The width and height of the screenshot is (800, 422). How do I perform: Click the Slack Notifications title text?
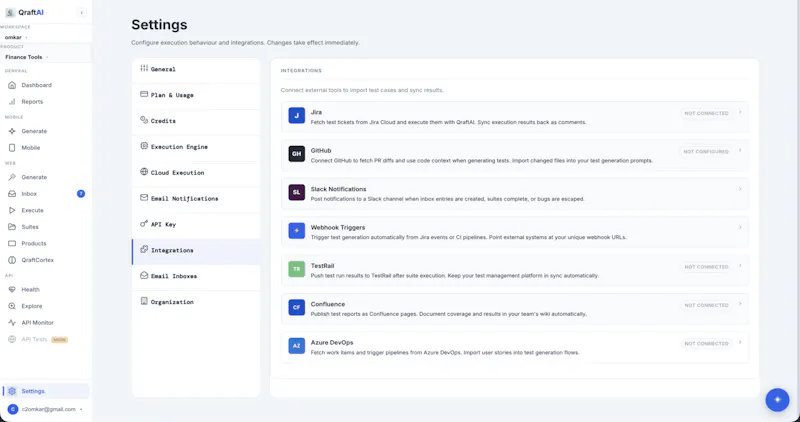(338, 189)
